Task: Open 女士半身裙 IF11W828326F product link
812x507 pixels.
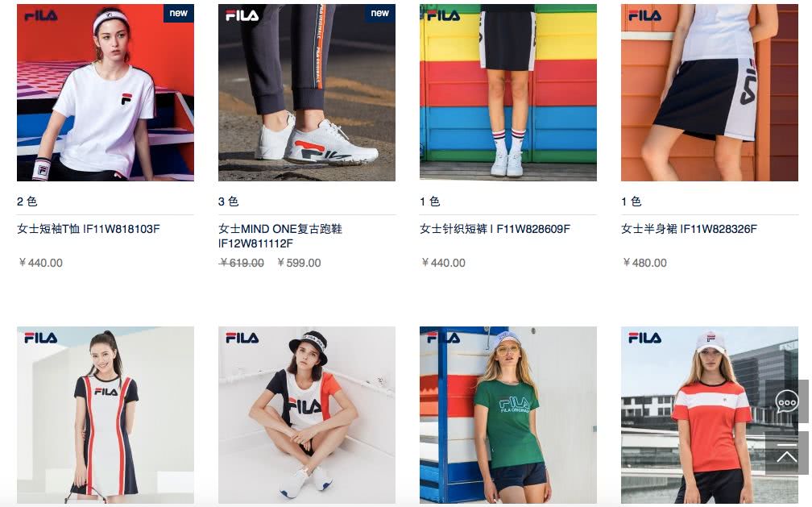Action: pos(690,229)
